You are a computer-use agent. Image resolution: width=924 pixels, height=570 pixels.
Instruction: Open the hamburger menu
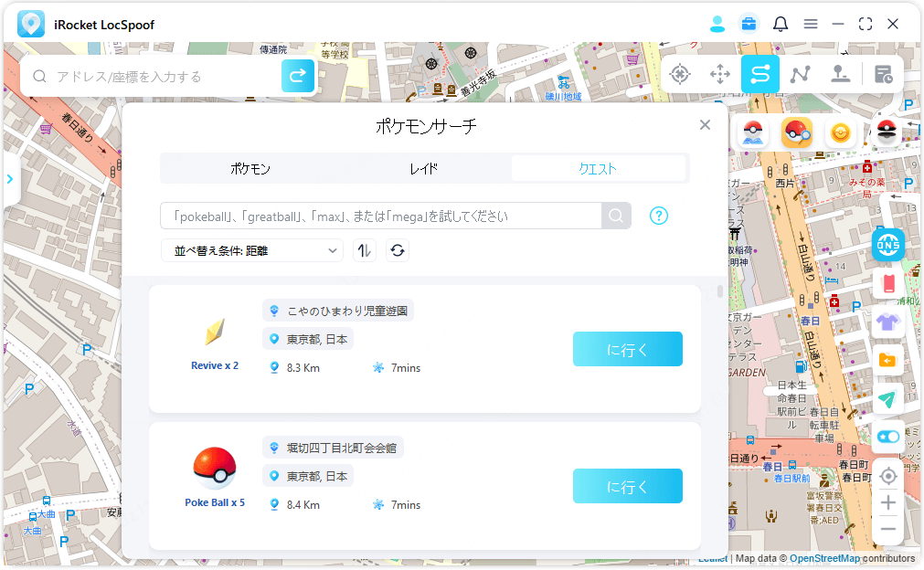pos(811,24)
